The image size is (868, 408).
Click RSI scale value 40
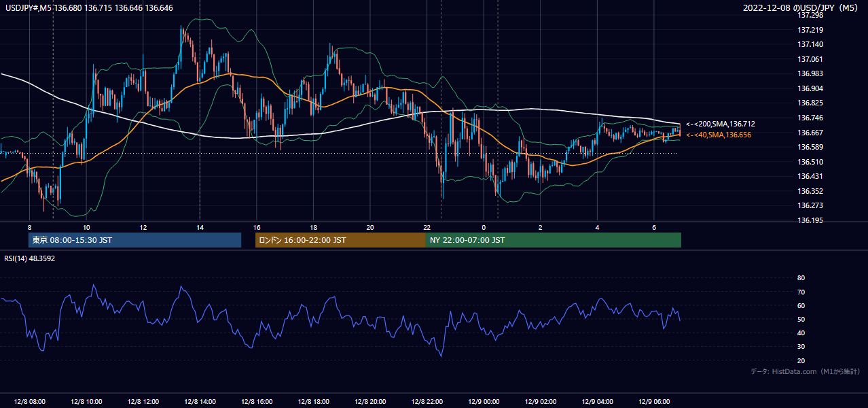pyautogui.click(x=801, y=333)
